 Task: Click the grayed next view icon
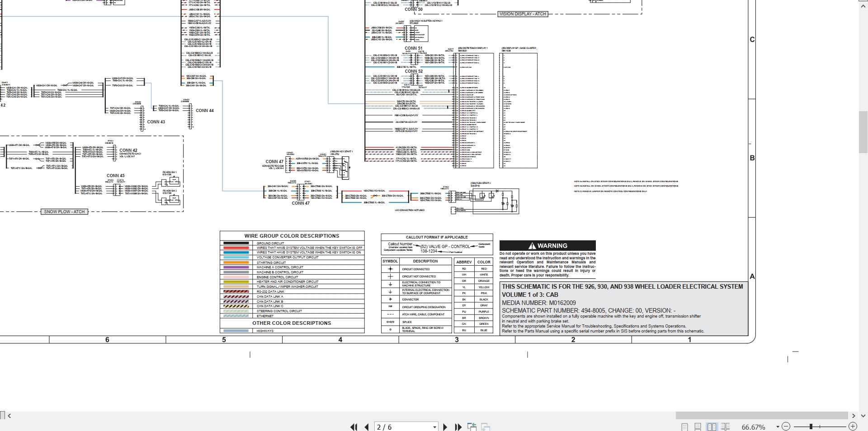click(486, 427)
